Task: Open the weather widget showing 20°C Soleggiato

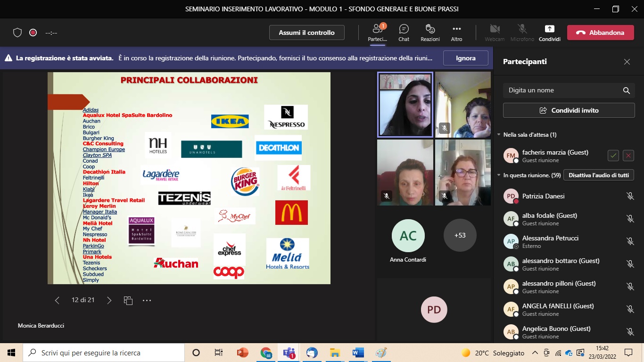Action: (x=493, y=353)
